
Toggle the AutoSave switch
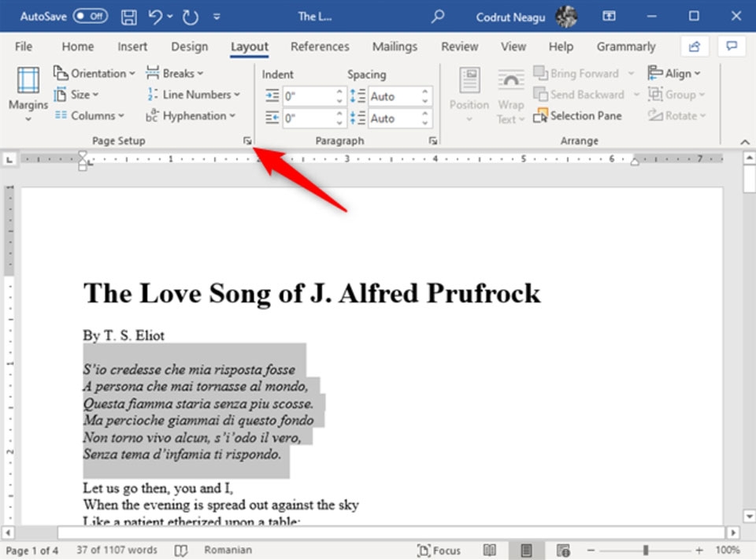pos(90,17)
